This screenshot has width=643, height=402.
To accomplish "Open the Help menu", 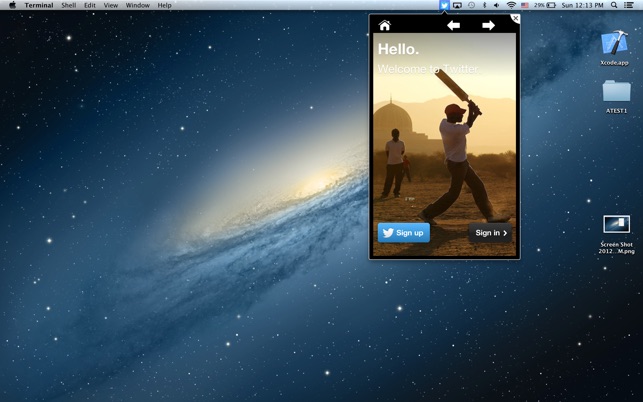I will (164, 5).
